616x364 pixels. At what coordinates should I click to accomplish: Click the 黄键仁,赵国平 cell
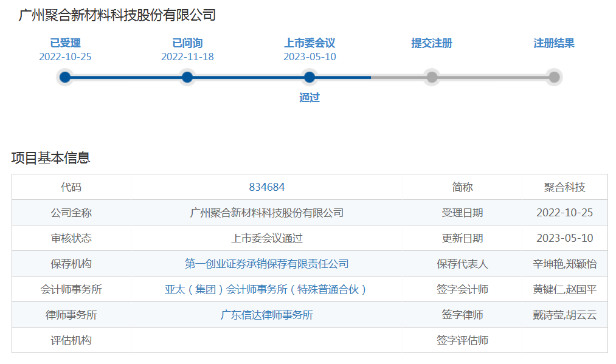564,289
